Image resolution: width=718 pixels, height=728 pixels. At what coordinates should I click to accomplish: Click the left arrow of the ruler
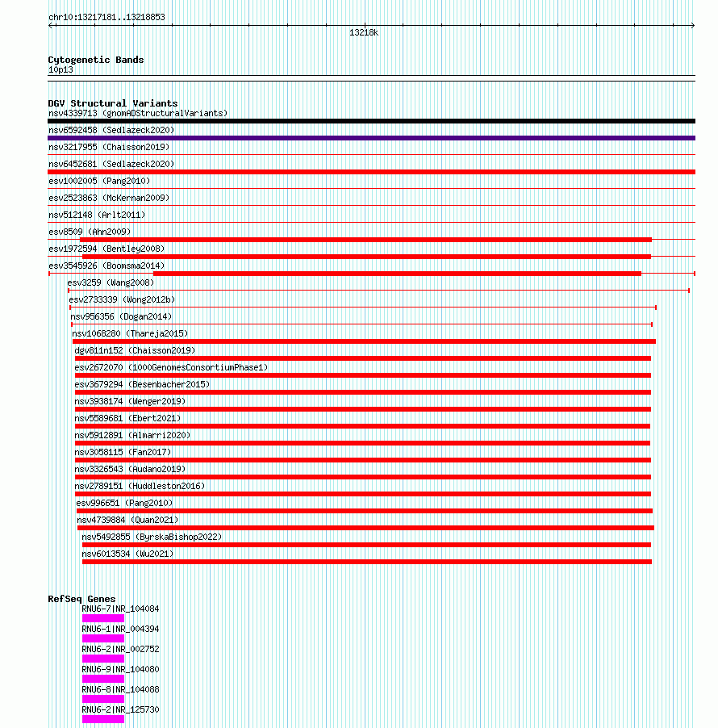click(51, 26)
